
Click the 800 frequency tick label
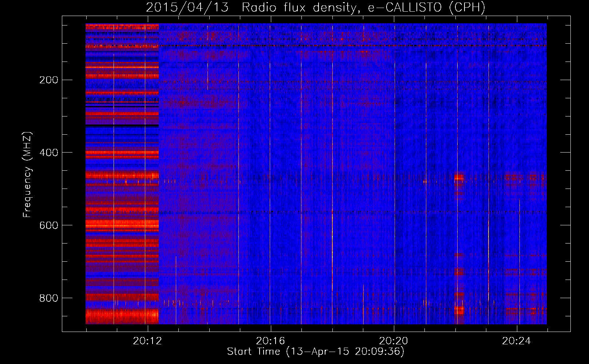coord(49,298)
